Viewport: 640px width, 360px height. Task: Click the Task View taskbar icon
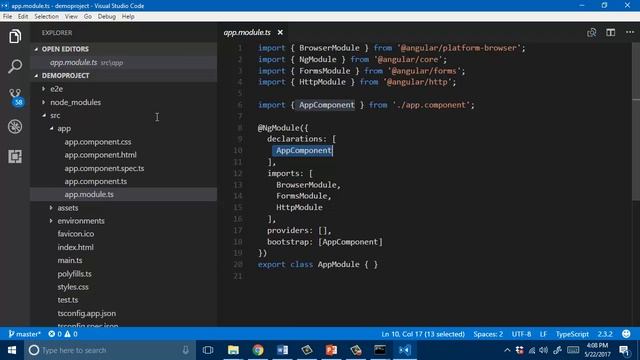click(208, 350)
